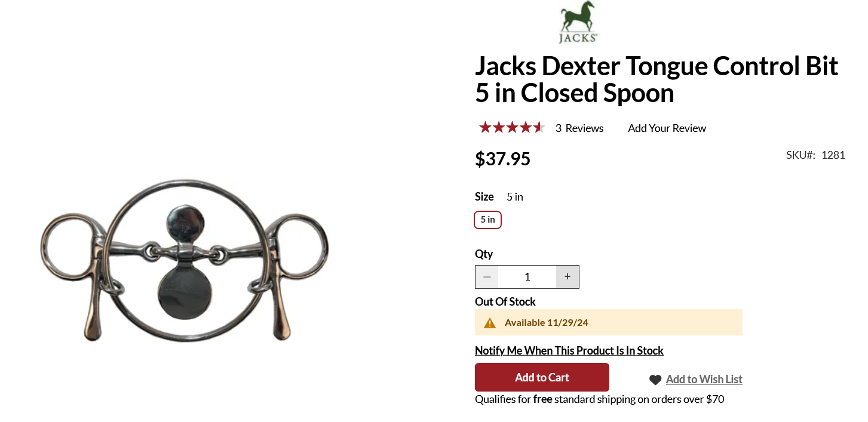Click the orange warning triangle icon
The image size is (868, 422).
(x=490, y=323)
